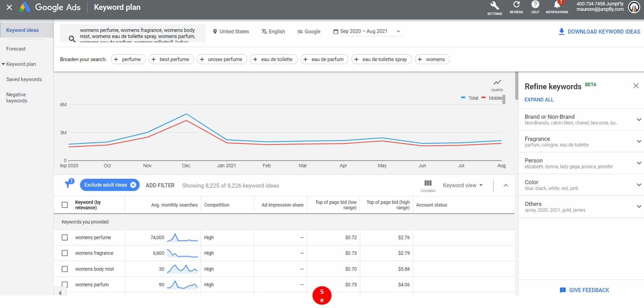Sort by Competition column header
The height and width of the screenshot is (308, 644).
(x=217, y=205)
